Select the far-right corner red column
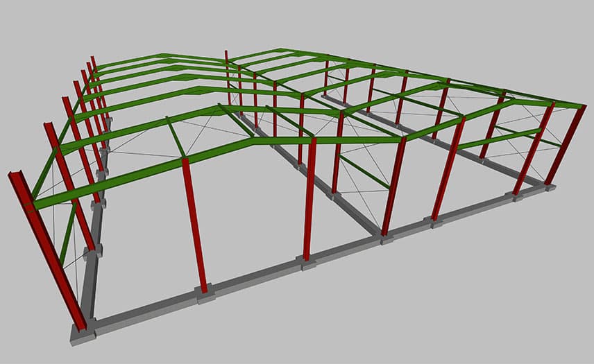Image resolution: width=594 pixels, height=364 pixels. click(x=567, y=144)
